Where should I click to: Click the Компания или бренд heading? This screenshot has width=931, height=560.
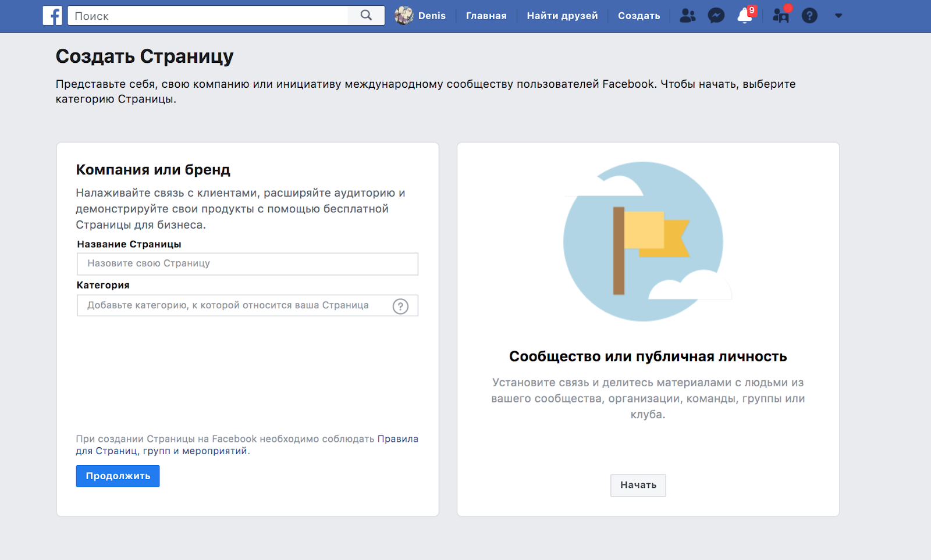coord(153,170)
